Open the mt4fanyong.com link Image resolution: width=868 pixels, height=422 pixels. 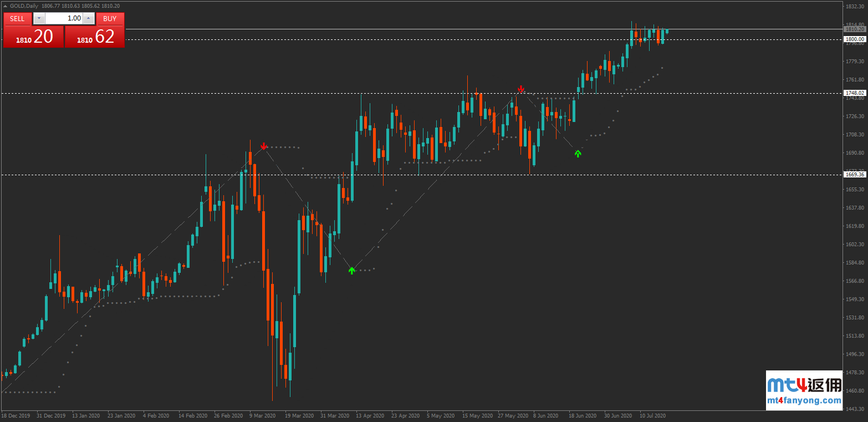point(804,400)
